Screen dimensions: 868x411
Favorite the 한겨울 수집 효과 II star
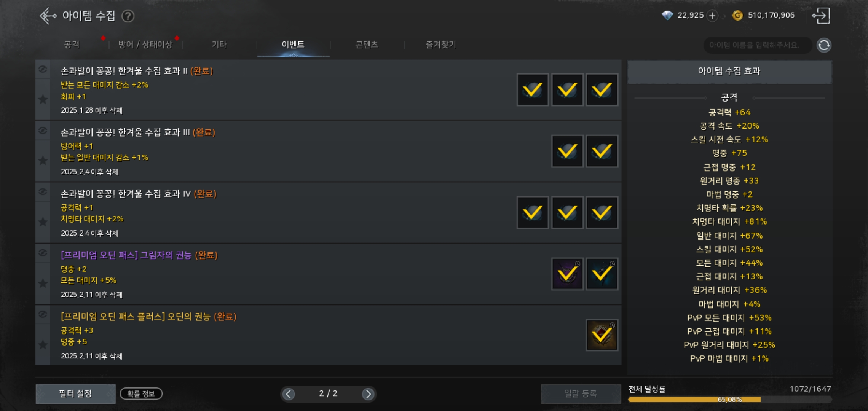pyautogui.click(x=43, y=99)
